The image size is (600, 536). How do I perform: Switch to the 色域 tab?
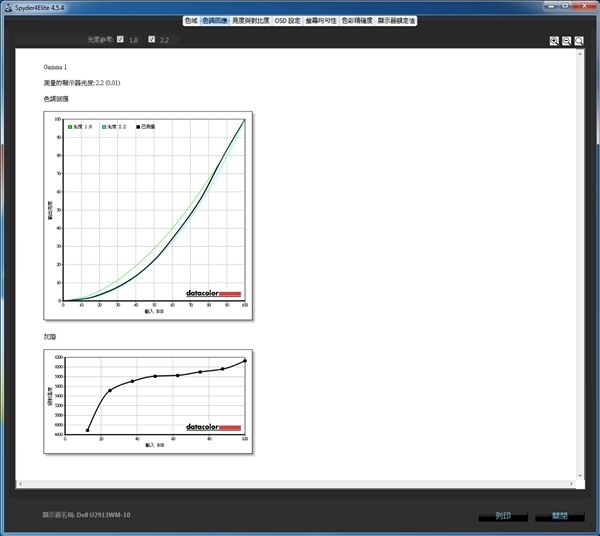point(191,21)
